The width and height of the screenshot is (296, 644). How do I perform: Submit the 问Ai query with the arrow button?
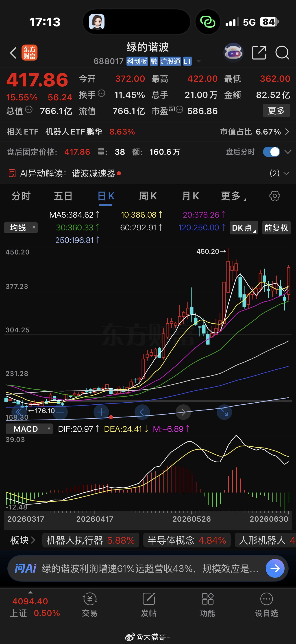tap(275, 568)
